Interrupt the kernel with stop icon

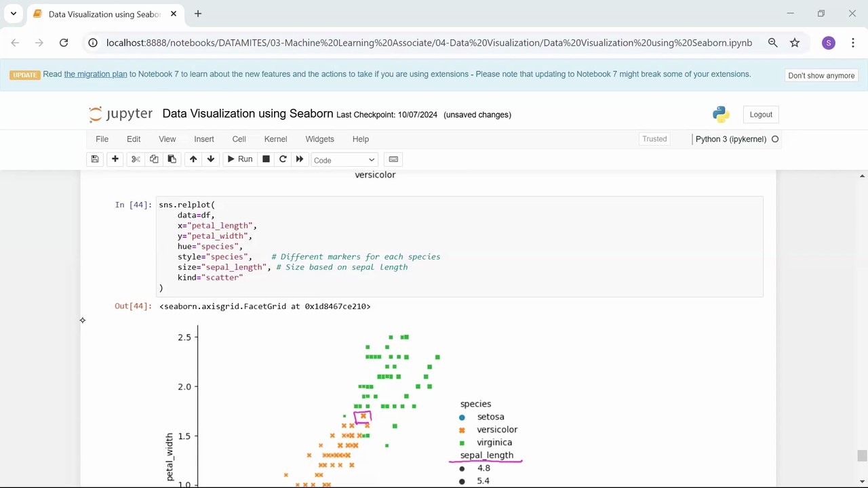coord(266,159)
